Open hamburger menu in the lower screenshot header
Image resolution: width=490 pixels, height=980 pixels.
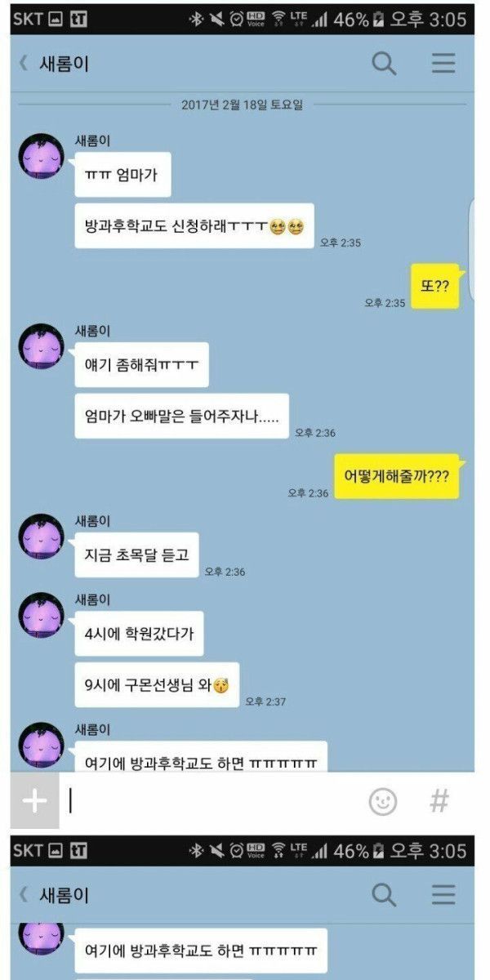[443, 895]
